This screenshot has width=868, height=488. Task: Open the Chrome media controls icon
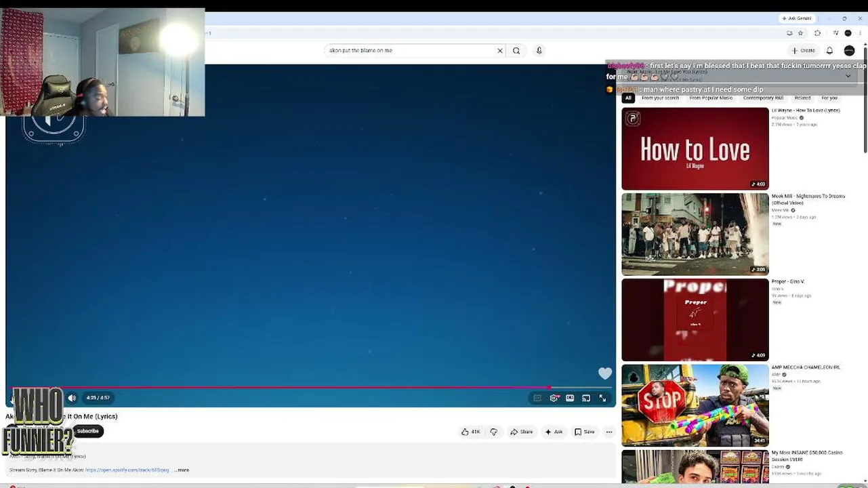tap(835, 33)
